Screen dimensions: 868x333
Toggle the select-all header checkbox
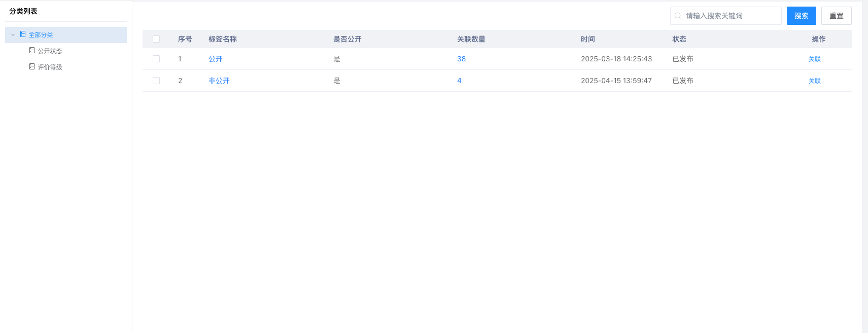click(x=156, y=39)
